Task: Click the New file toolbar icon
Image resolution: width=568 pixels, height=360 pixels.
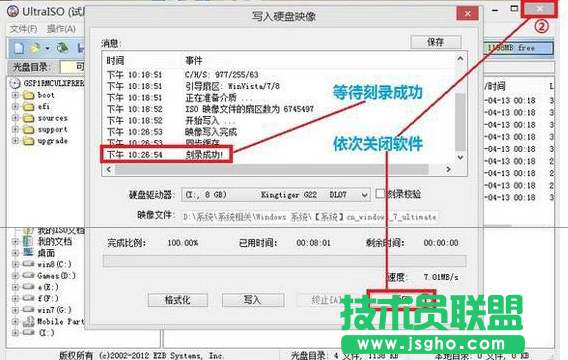Action: (x=19, y=48)
